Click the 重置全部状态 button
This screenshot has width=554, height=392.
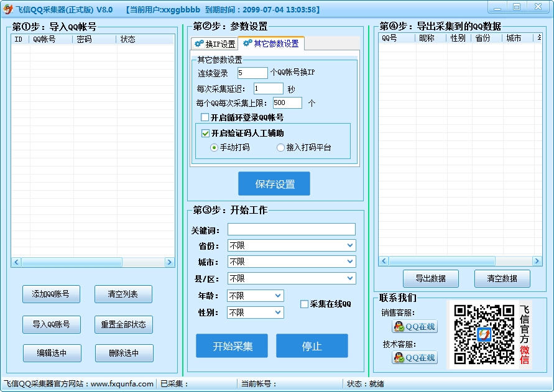click(x=124, y=324)
